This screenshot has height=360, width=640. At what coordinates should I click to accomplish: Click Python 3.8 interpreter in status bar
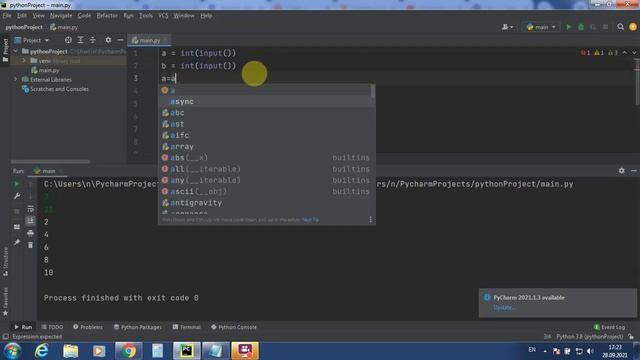click(589, 337)
